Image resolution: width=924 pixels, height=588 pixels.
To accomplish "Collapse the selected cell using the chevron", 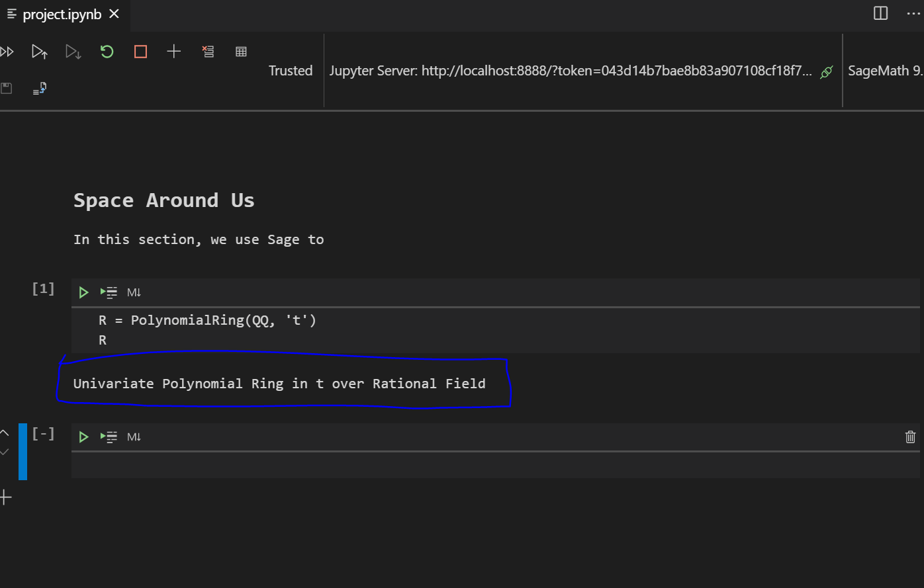I will [x=5, y=432].
